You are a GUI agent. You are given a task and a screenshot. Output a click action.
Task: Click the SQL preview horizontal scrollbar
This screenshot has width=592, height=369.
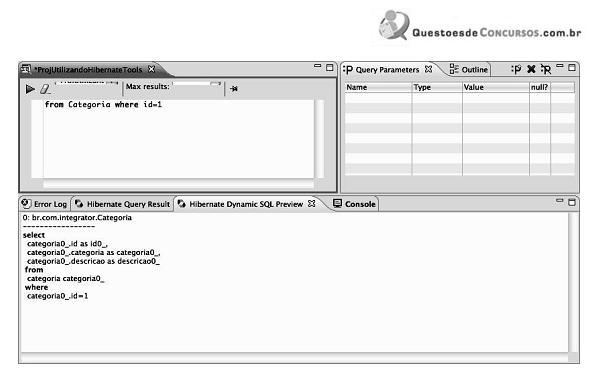(294, 357)
